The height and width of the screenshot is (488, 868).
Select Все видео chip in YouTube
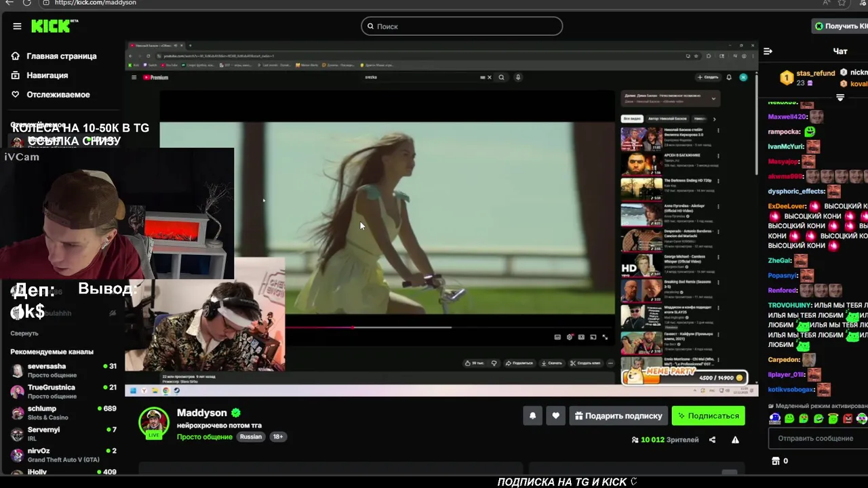click(x=632, y=119)
